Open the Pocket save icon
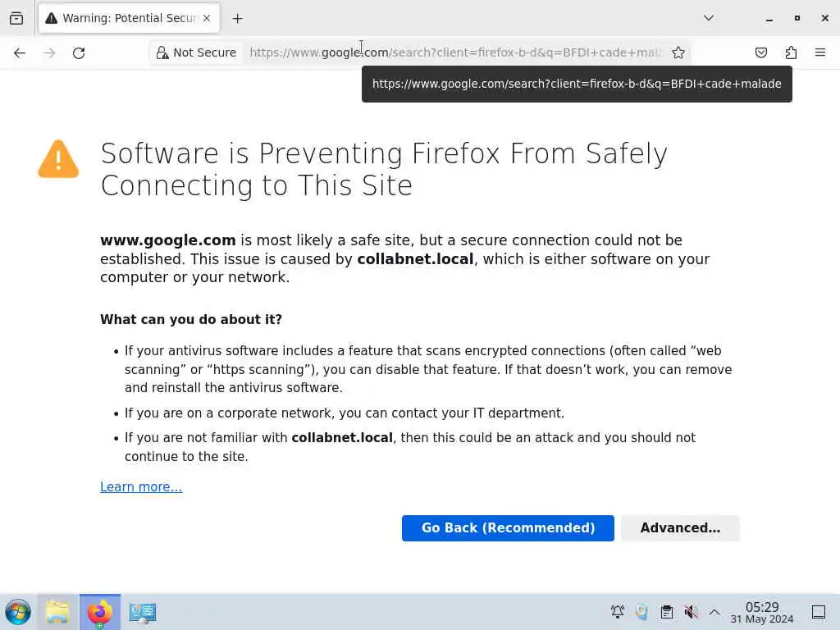 pos(761,52)
